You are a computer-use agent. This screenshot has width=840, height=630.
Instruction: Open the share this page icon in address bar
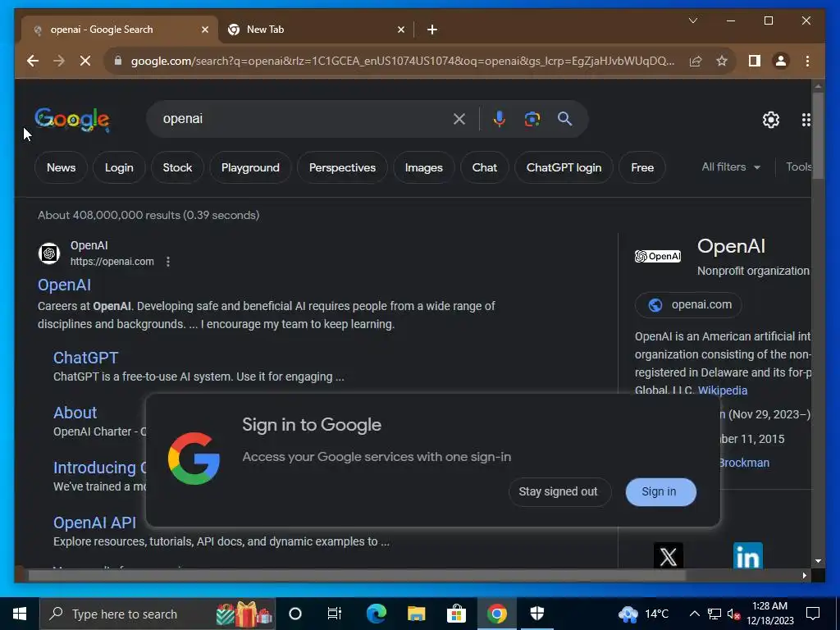pyautogui.click(x=696, y=61)
